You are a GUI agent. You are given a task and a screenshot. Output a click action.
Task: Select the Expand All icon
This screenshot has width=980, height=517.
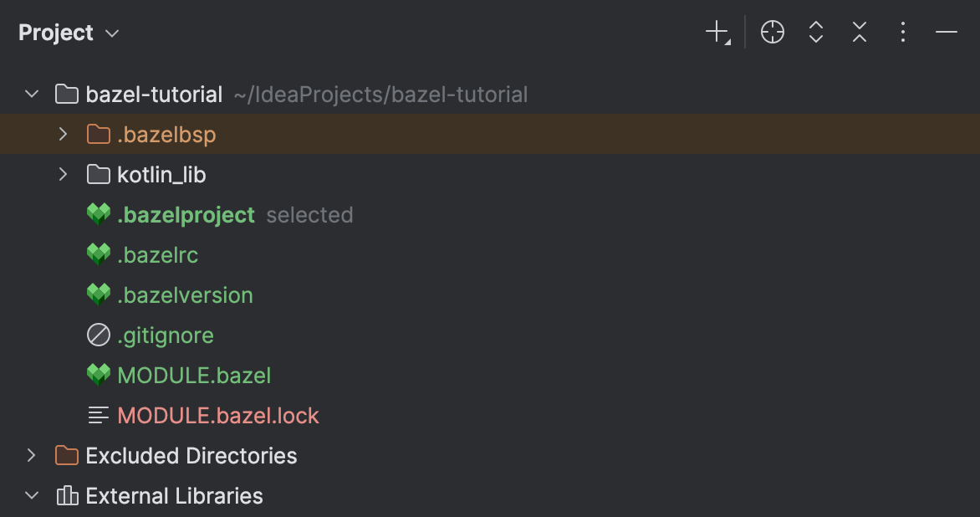pos(815,32)
